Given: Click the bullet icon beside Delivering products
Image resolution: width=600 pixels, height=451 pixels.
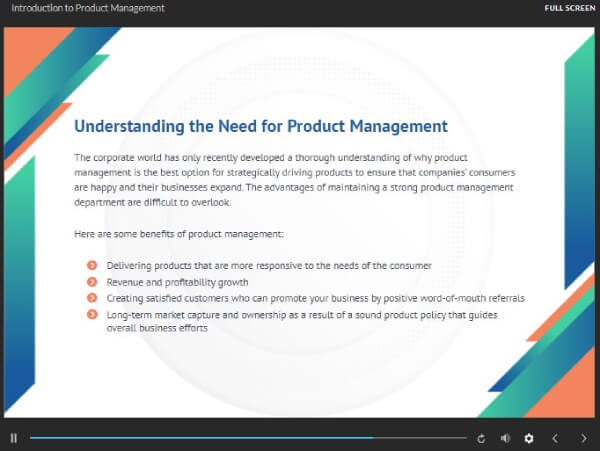Looking at the screenshot, I should (92, 265).
